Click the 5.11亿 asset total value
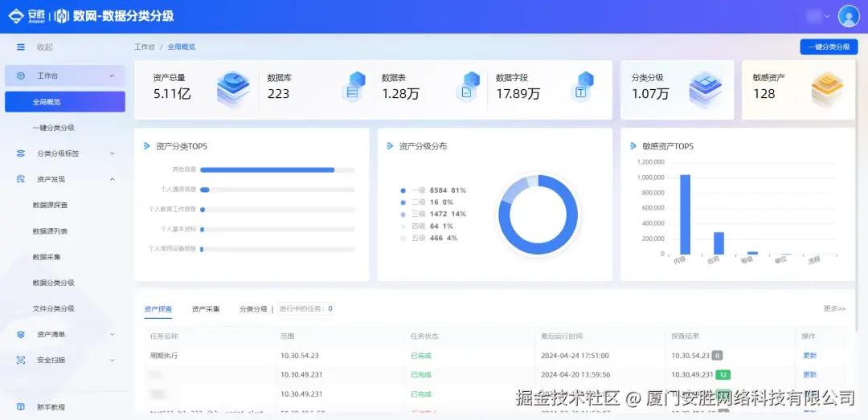 (172, 93)
